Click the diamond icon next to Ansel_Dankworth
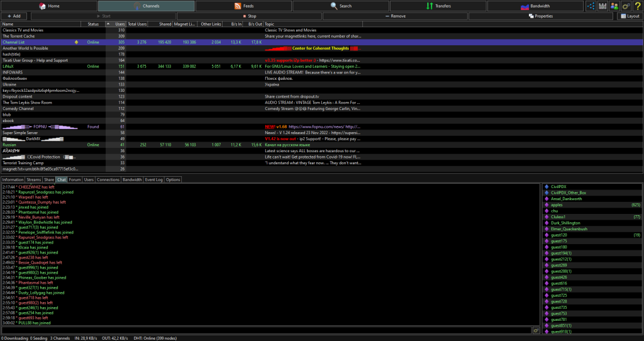This screenshot has height=341, width=644. coord(547,199)
